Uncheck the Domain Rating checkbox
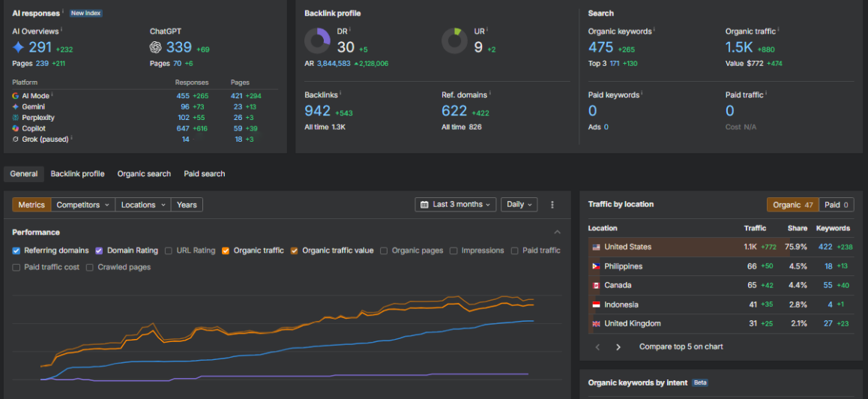 click(99, 250)
